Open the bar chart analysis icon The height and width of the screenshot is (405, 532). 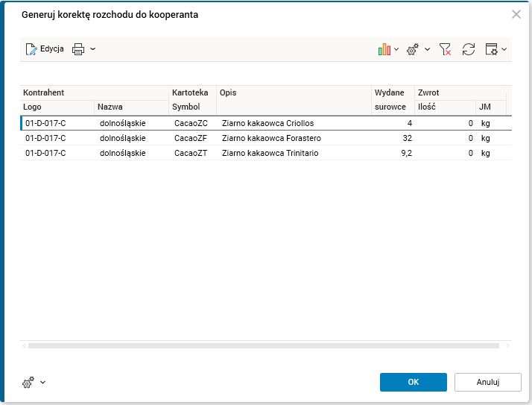[x=384, y=49]
